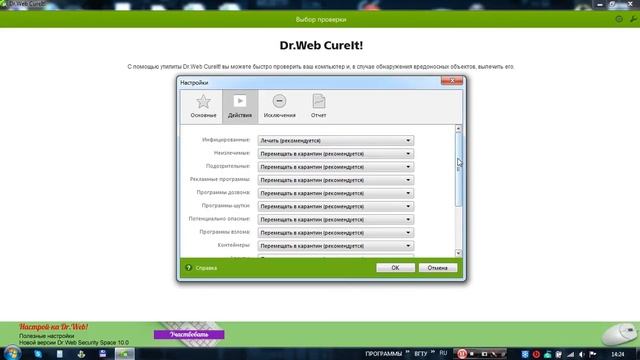Click the Action Center flag icon
640x360 pixels.
(x=593, y=354)
